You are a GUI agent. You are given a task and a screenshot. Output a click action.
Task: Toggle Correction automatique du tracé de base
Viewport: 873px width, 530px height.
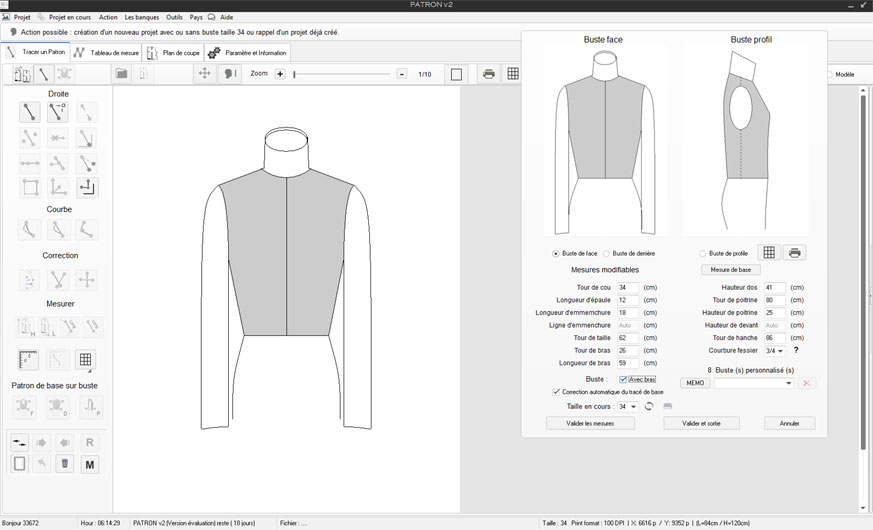pyautogui.click(x=557, y=392)
